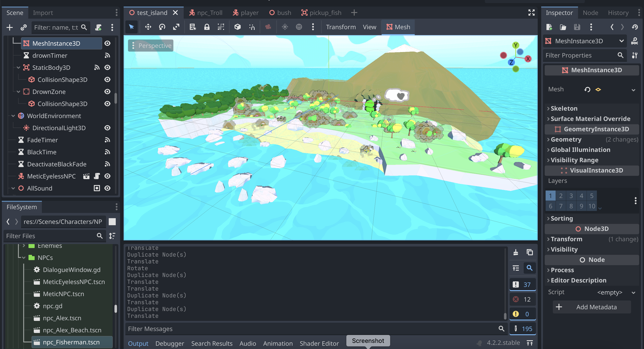Click Inspector save resource disk icon
Screen dimensions: 644x349
577,27
